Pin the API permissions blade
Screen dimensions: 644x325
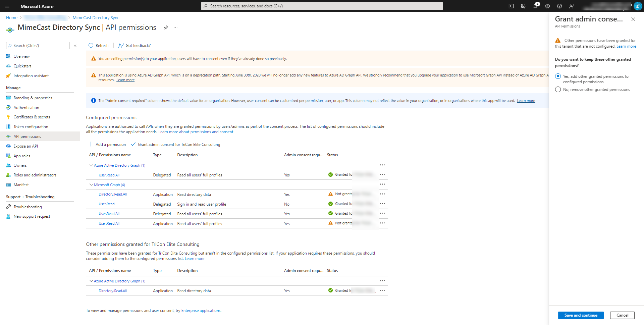[x=166, y=28]
